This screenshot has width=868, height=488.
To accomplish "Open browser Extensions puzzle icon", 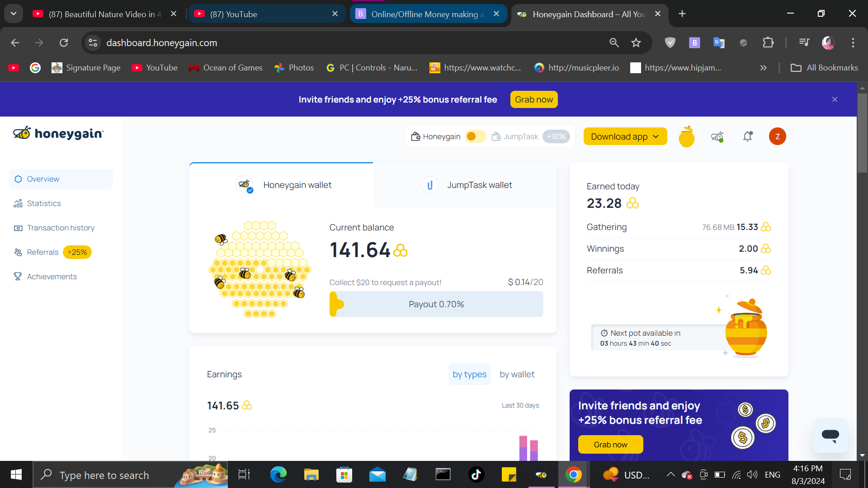I will (768, 42).
